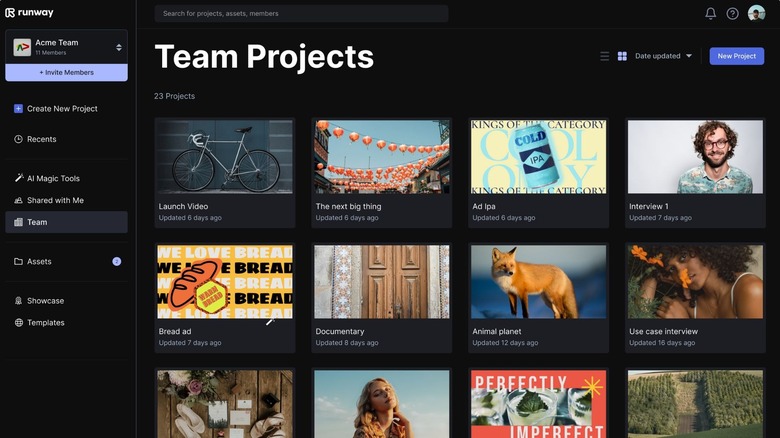
Task: Click the Acme Team logo icon
Action: 22,47
